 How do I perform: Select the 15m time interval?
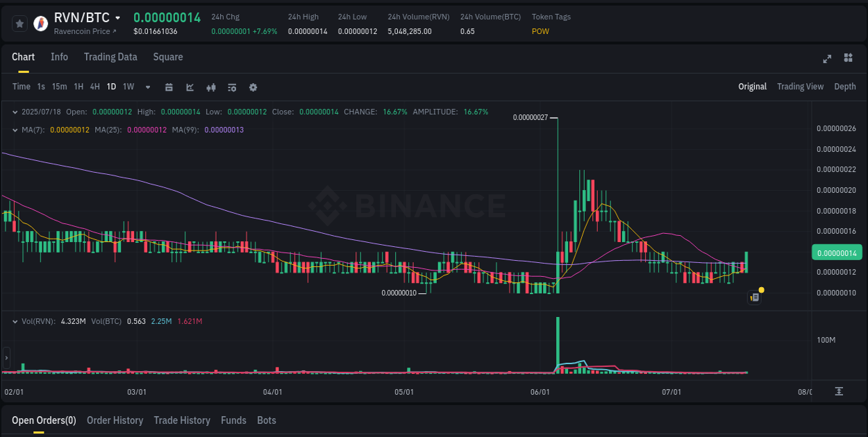[60, 87]
